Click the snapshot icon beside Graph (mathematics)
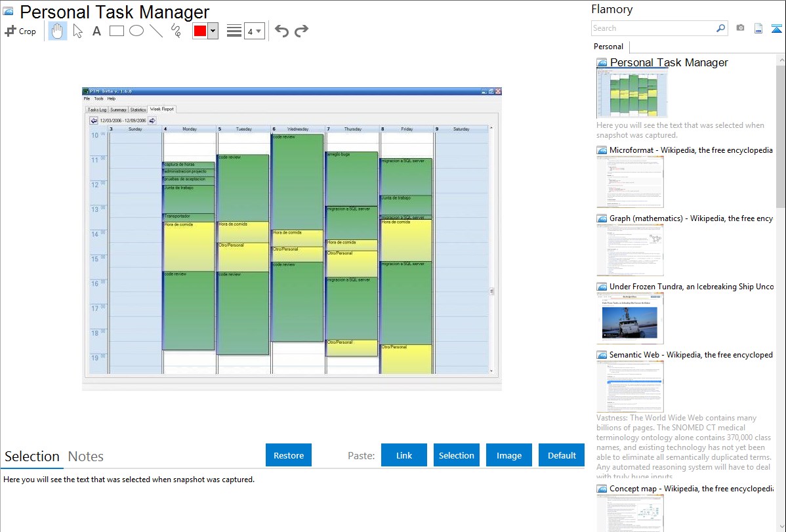 (x=602, y=218)
